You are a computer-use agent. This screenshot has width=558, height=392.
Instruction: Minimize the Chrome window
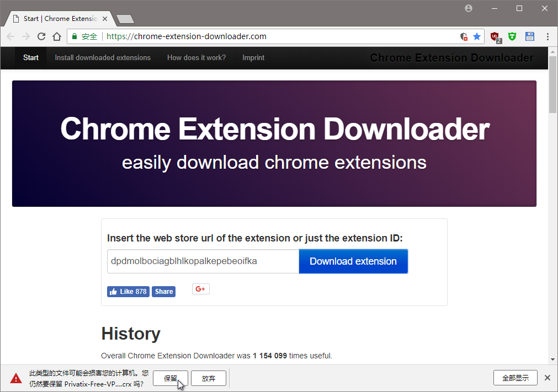[x=495, y=8]
